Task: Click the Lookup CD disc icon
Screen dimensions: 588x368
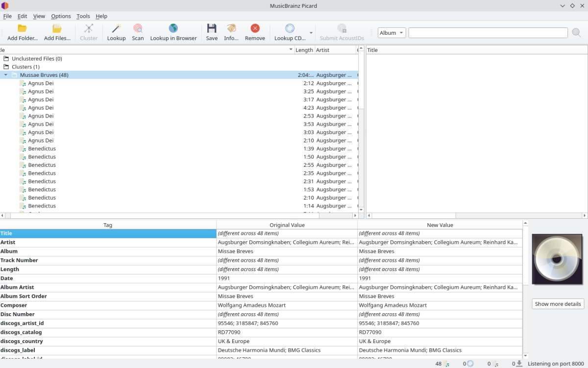Action: (290, 29)
